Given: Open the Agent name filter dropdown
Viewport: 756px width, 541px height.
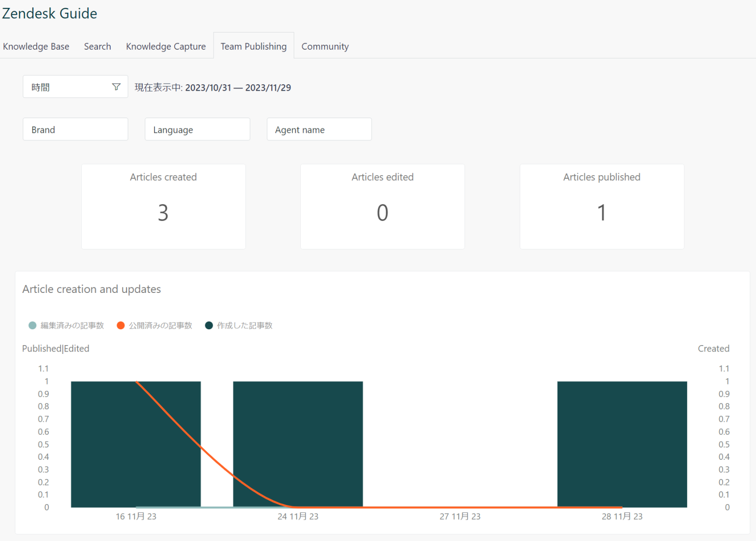Looking at the screenshot, I should coord(319,129).
